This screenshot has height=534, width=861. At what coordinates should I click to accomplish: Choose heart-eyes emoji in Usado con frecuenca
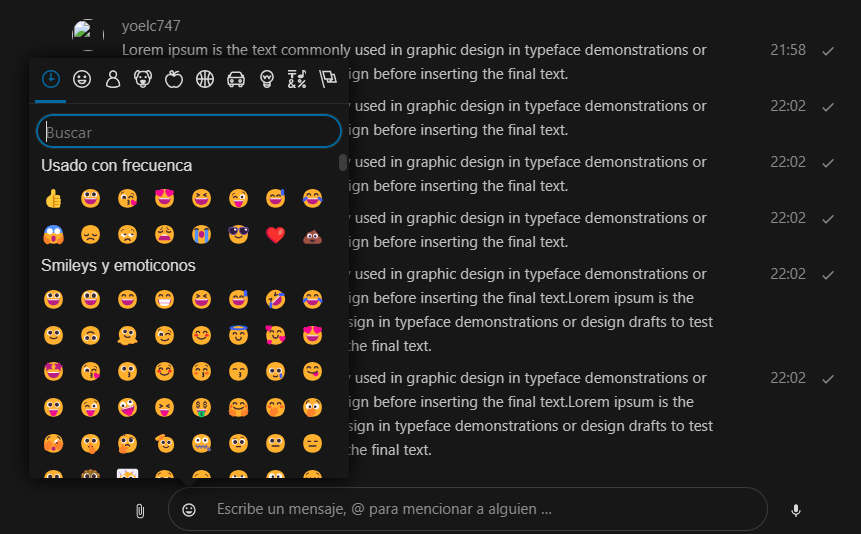(164, 198)
